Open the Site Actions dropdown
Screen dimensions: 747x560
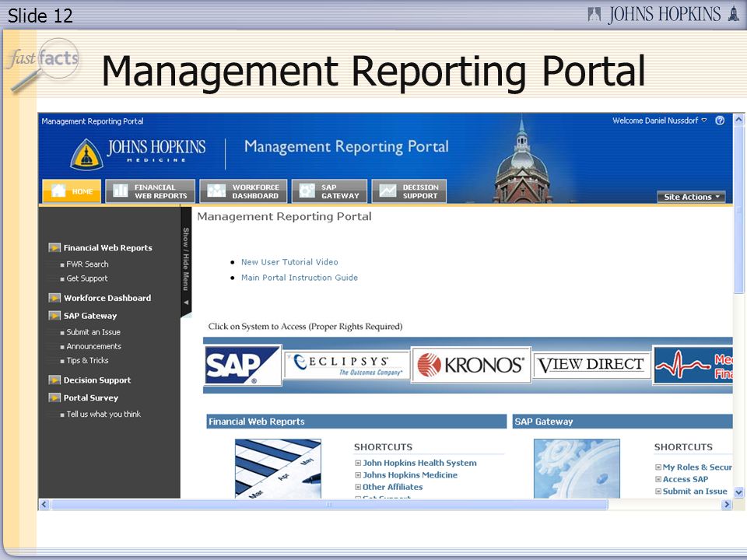[691, 197]
